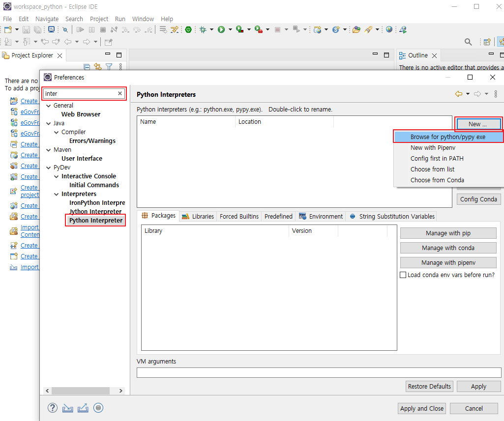Select Browse for python/pypy exe
The width and height of the screenshot is (504, 421).
tap(448, 137)
